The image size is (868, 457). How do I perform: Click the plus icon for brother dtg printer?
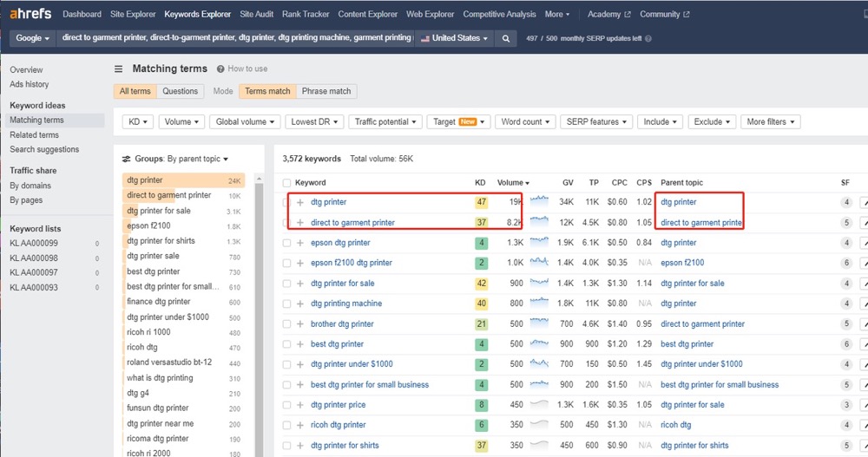coord(300,324)
